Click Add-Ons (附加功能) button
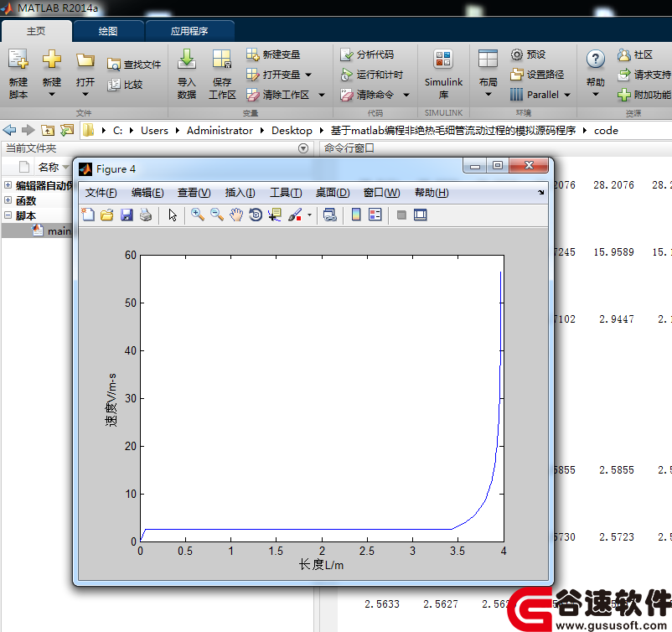This screenshot has height=632, width=672. pyautogui.click(x=644, y=95)
